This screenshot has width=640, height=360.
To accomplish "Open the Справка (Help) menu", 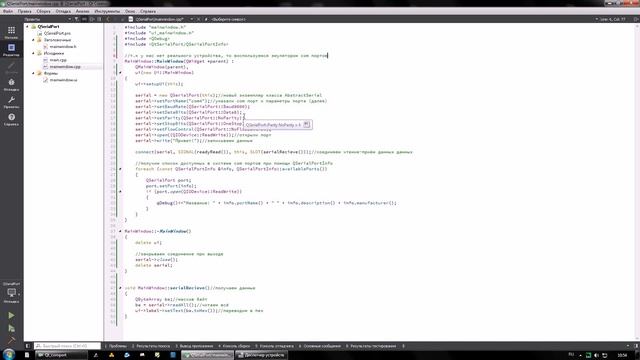I will click(x=148, y=11).
